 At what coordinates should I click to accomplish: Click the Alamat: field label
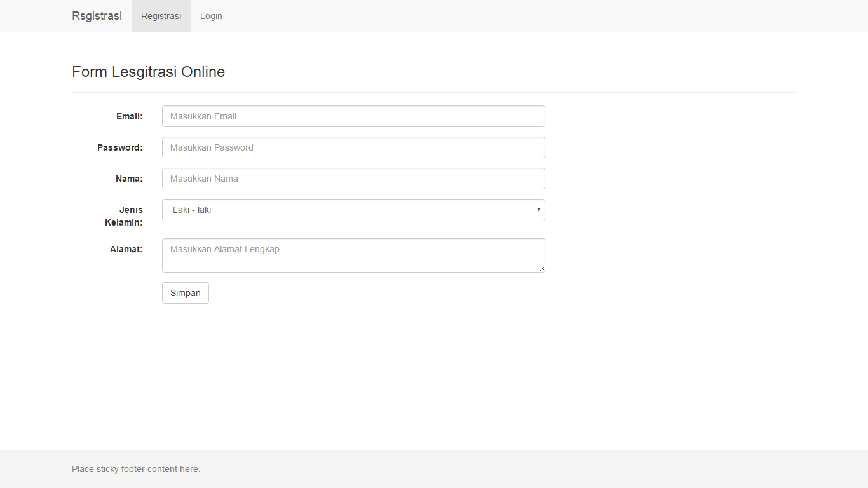(x=126, y=249)
